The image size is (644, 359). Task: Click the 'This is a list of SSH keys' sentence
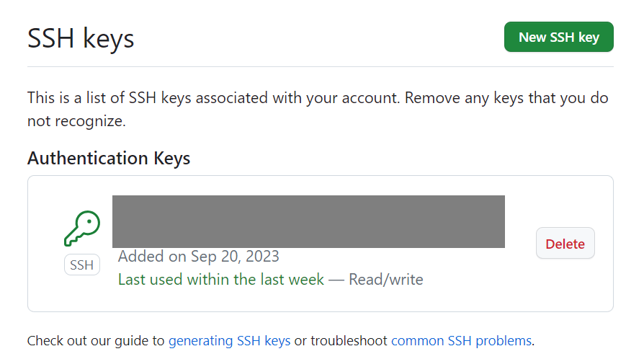(x=101, y=97)
